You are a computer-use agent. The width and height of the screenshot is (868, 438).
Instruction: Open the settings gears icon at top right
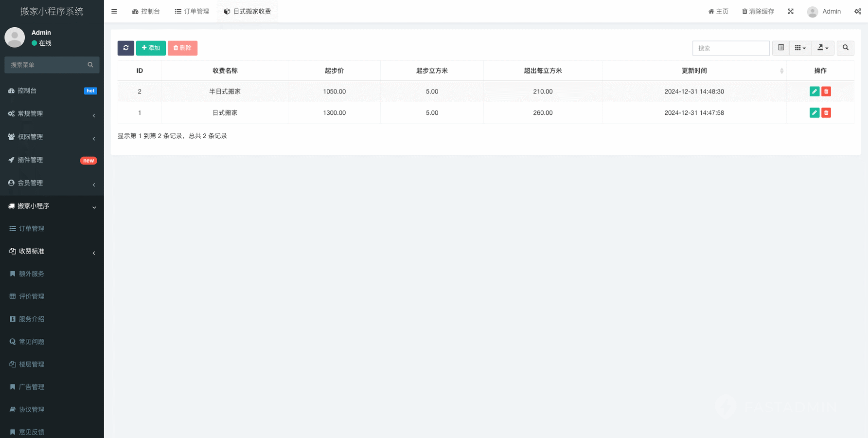(857, 11)
